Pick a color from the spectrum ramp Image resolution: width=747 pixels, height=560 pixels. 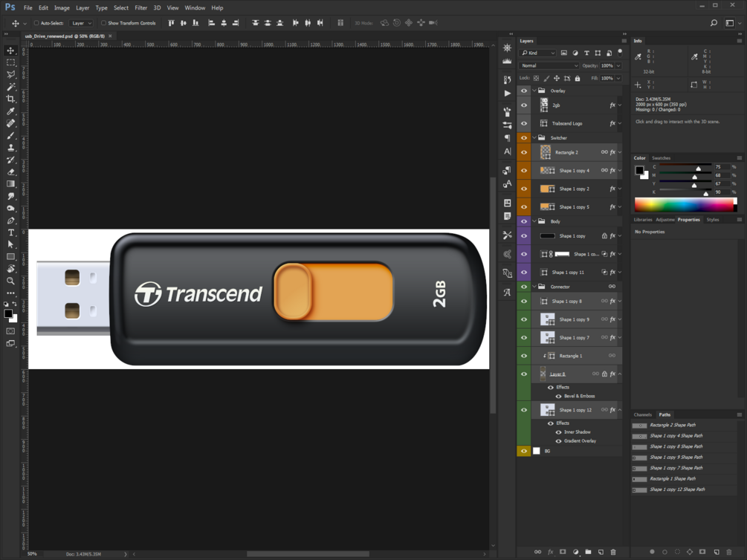point(685,205)
